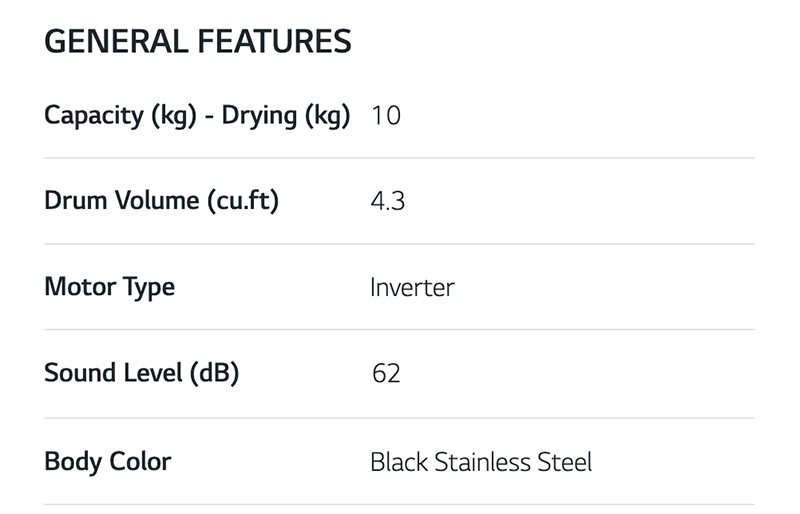The image size is (800, 514).
Task: Click the capacity value 10
Action: click(385, 116)
